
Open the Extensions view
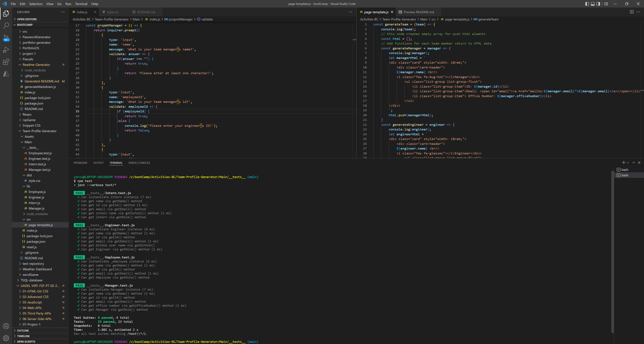[6, 62]
